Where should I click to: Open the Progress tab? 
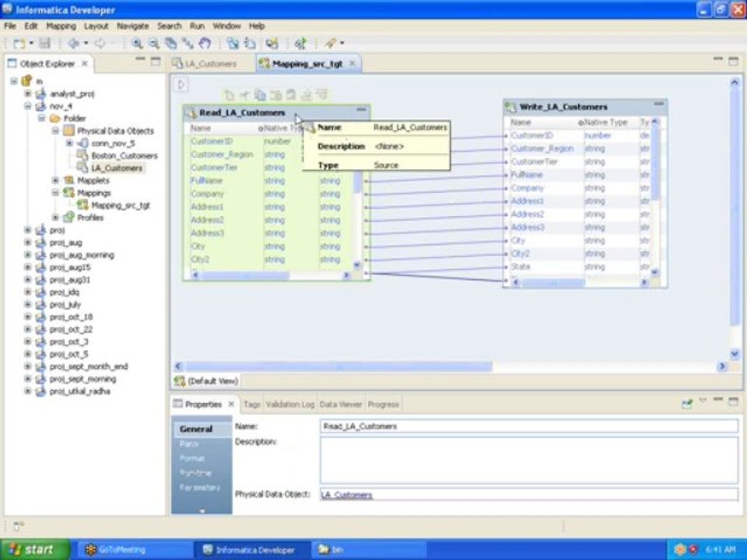pos(383,404)
